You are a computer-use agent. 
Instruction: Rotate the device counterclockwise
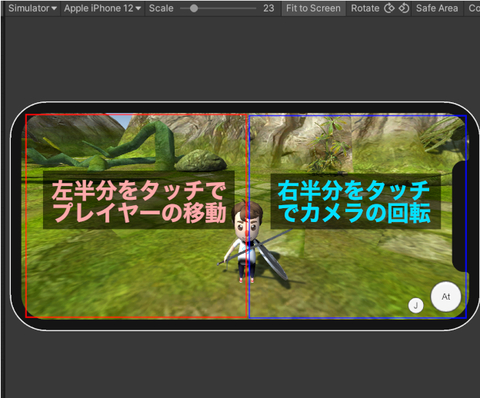pyautogui.click(x=389, y=8)
